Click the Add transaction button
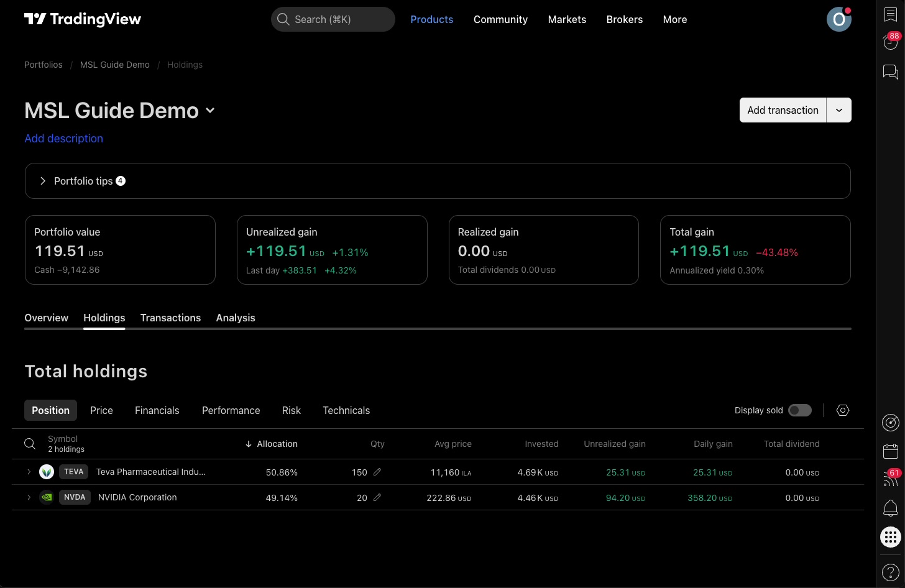The image size is (905, 588). click(x=783, y=110)
